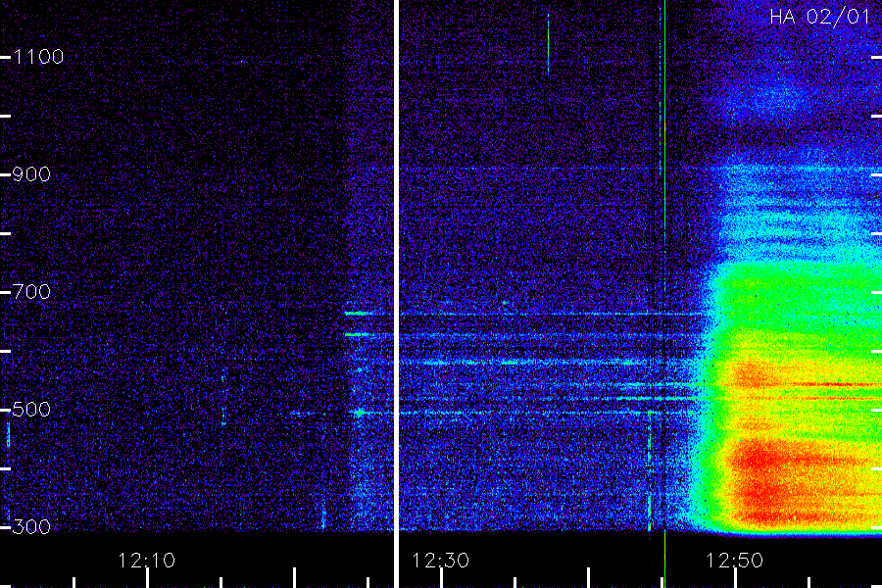Click the 500 frequency axis label
882x588 pixels.
(31, 409)
